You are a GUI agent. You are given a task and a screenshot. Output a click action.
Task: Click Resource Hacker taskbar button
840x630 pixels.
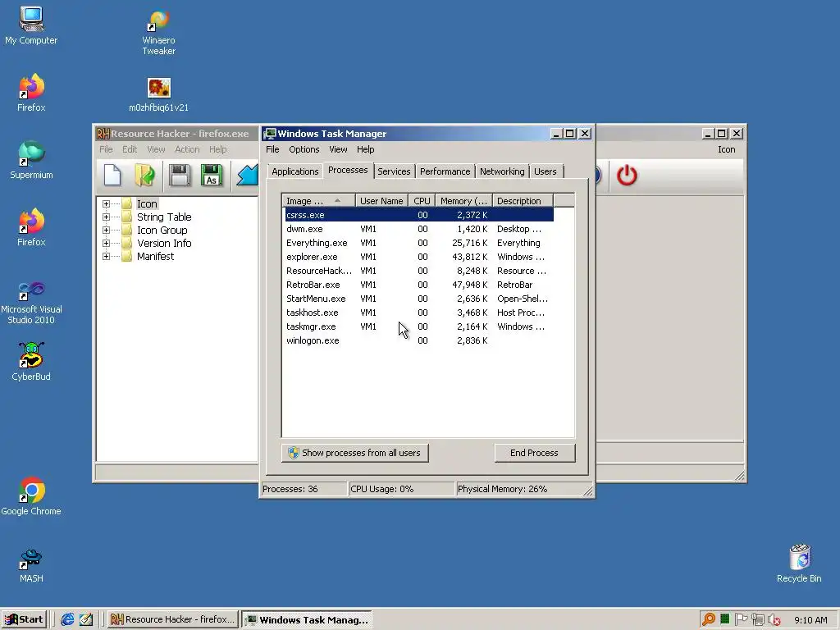172,619
